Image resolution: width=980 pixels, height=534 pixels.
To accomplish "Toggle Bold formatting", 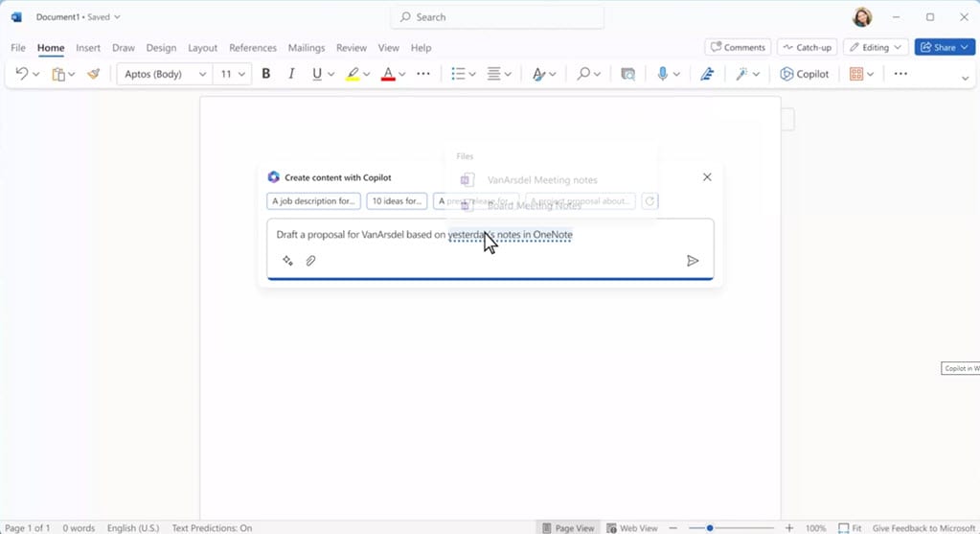I will click(x=265, y=74).
